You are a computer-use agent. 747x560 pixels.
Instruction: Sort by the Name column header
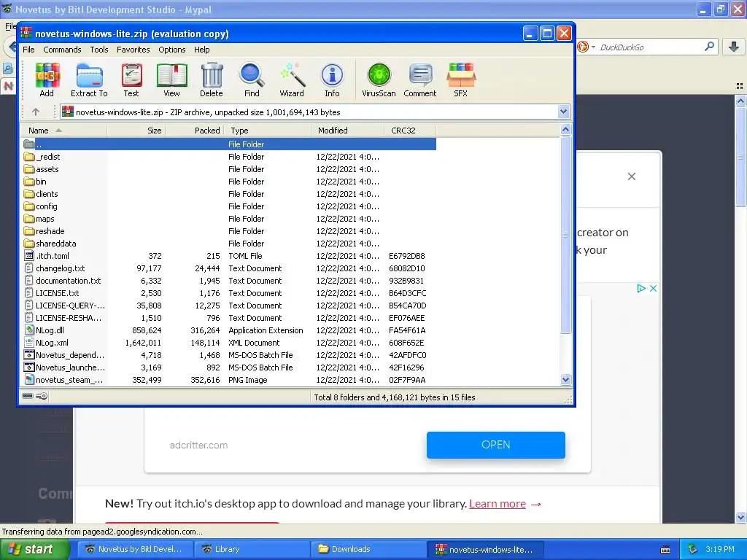(64, 131)
